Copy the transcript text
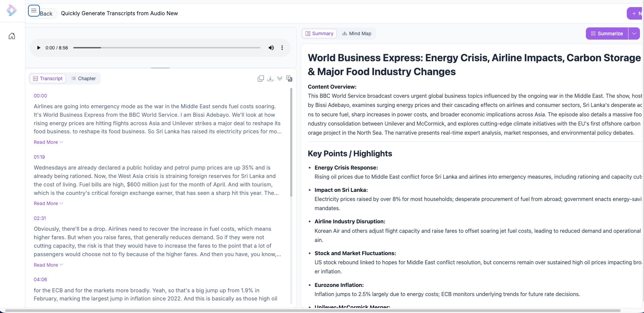Image resolution: width=644 pixels, height=313 pixels. [x=261, y=78]
